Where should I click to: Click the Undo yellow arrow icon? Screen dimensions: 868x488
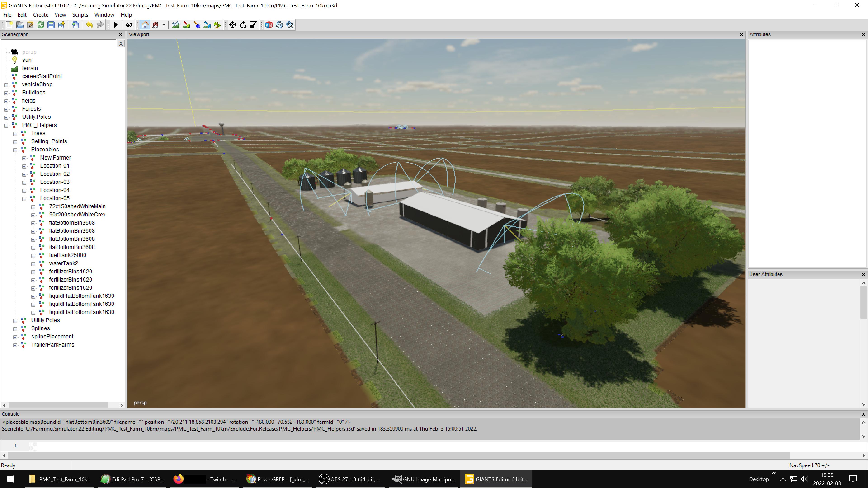click(x=89, y=25)
